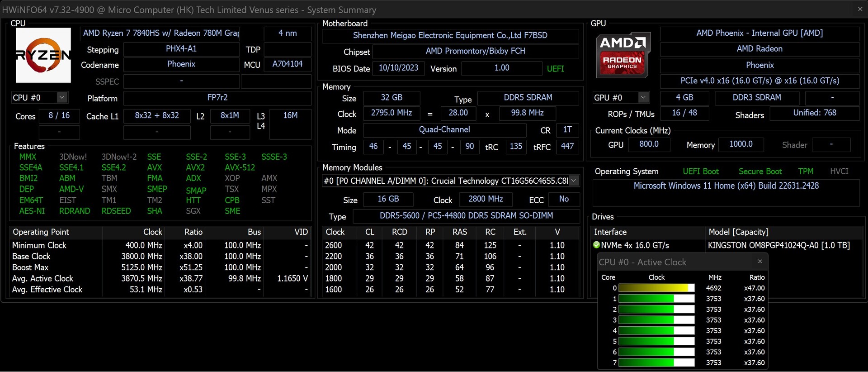Click the Memory Type 'DDR5 SDRAM'

point(528,98)
